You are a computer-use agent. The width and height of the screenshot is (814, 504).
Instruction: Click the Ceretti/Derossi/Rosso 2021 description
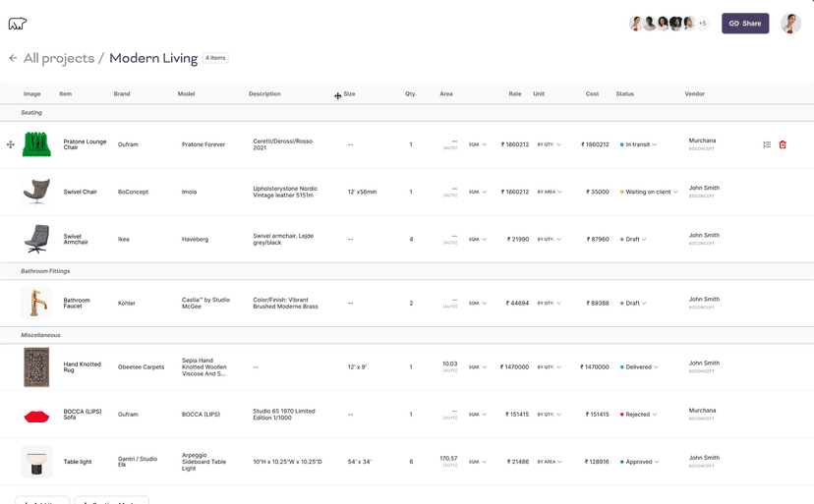click(x=283, y=144)
